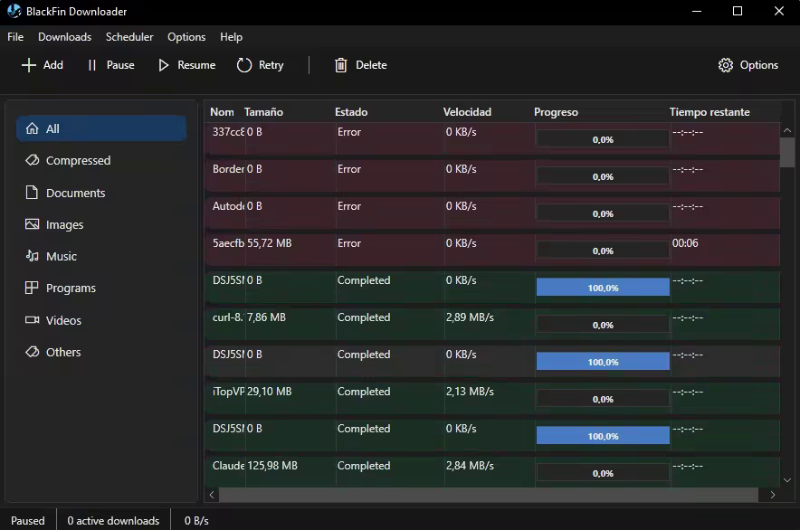Open Options via the gear icon

(725, 65)
